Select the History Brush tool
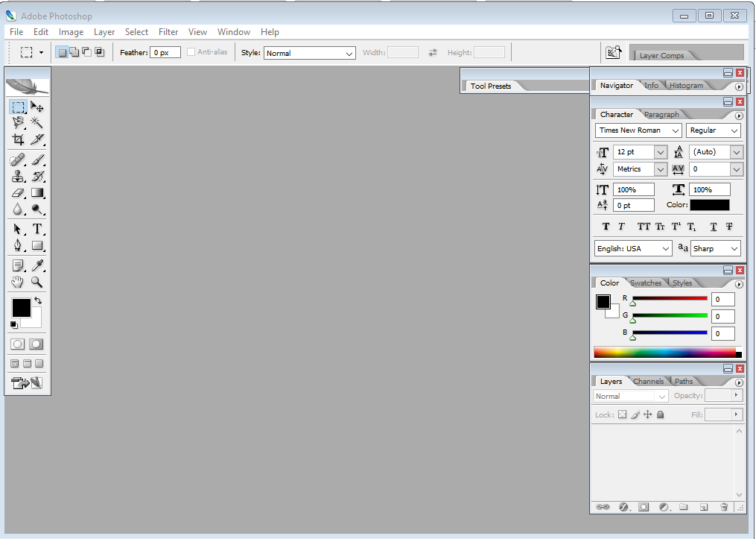This screenshot has height=539, width=756. 36,176
